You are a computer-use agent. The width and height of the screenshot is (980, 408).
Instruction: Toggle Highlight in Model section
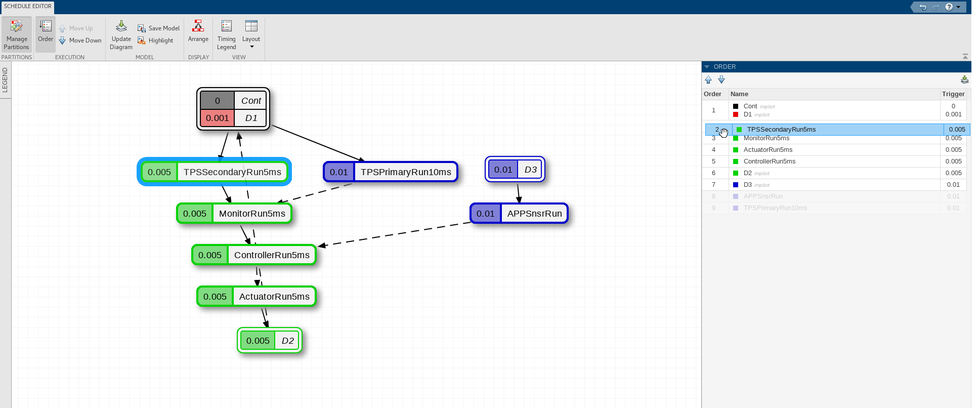point(156,40)
